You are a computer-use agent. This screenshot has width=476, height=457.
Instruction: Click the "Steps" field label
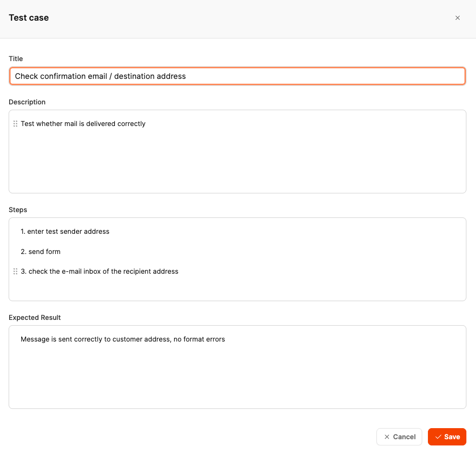pyautogui.click(x=18, y=210)
